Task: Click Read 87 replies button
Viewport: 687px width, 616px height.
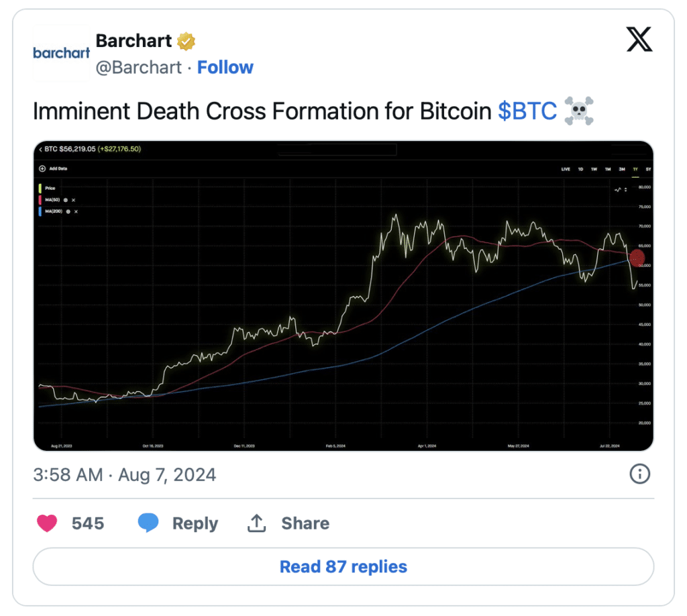Action: (x=343, y=567)
